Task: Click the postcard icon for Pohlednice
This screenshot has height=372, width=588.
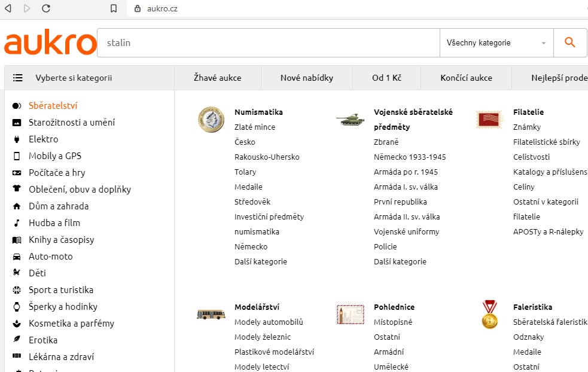Action: [x=351, y=314]
